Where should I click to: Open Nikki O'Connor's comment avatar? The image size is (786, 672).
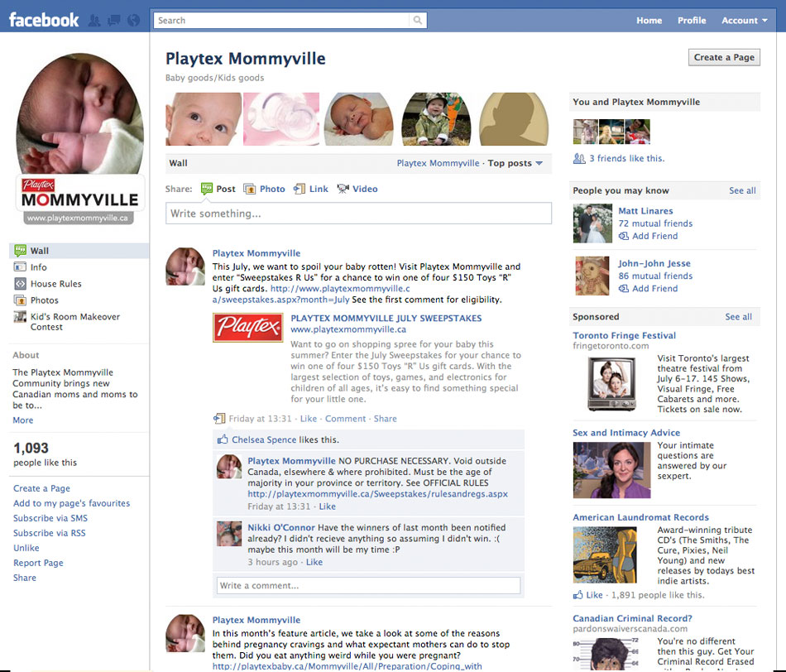[x=229, y=534]
